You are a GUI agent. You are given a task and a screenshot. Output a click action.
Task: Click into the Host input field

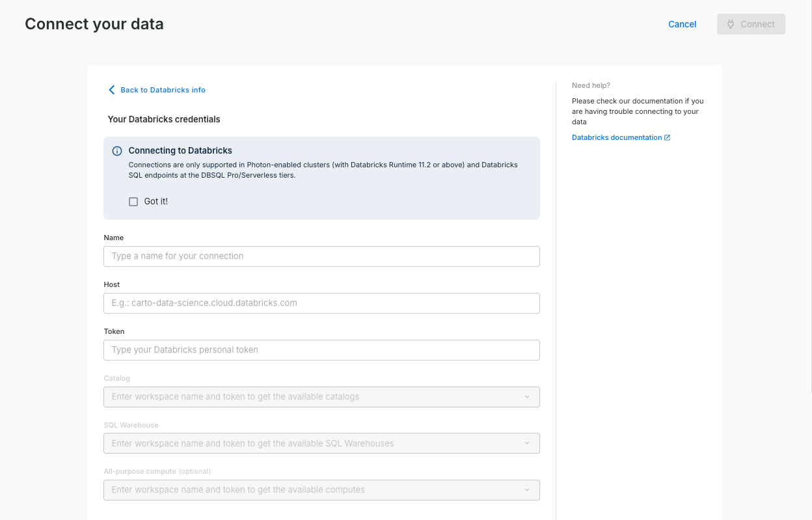click(x=321, y=303)
